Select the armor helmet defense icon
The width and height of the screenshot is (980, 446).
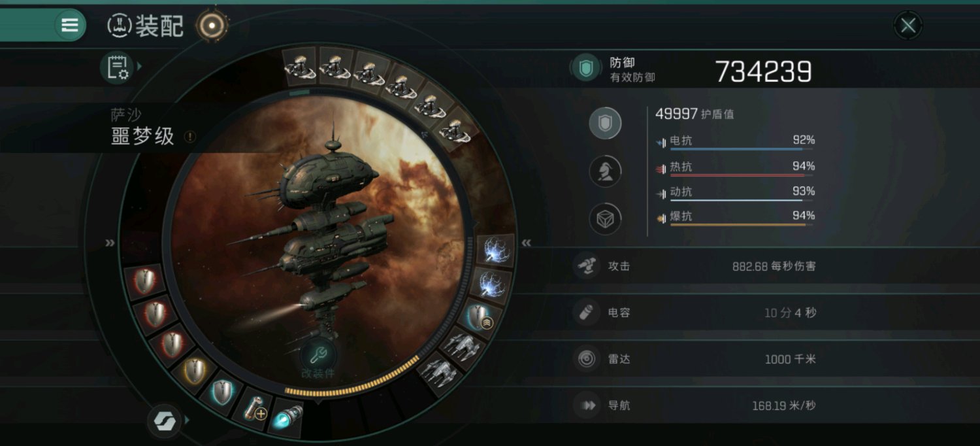pos(605,171)
